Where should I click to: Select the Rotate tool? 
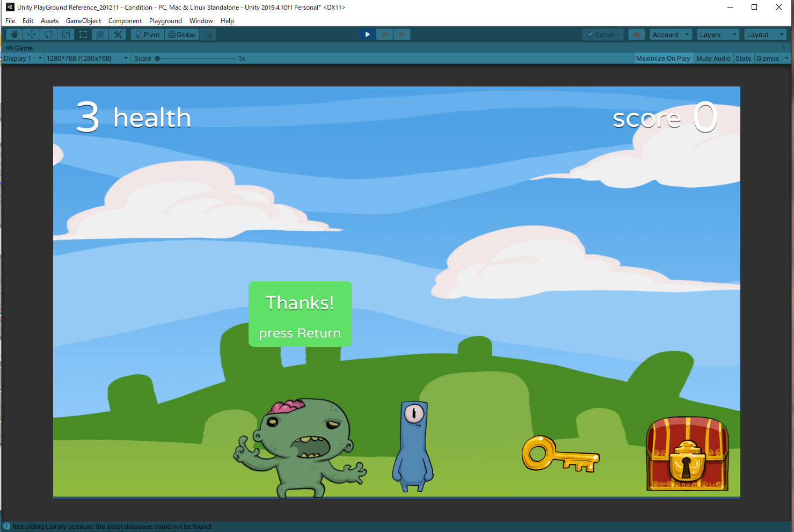tap(49, 34)
